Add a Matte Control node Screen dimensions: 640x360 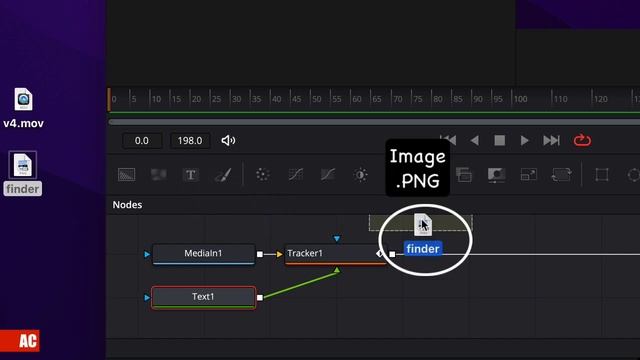496,175
